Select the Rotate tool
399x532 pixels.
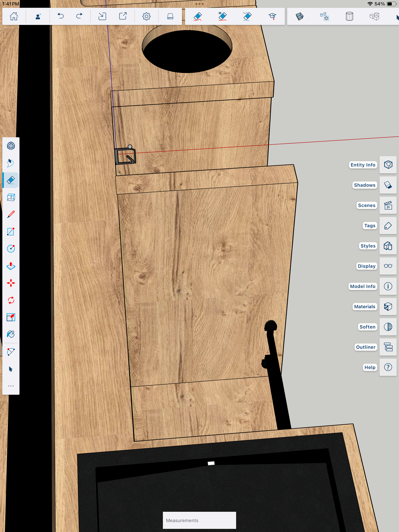click(11, 300)
